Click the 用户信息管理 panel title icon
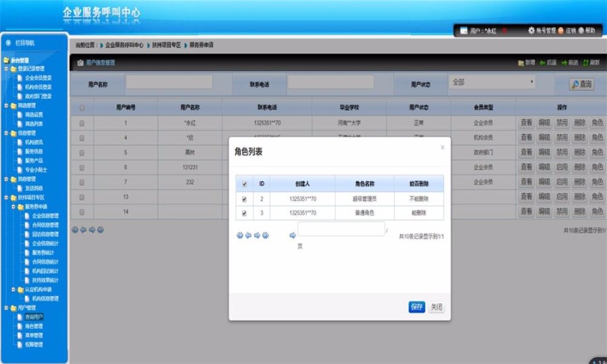The image size is (607, 364). pos(80,63)
